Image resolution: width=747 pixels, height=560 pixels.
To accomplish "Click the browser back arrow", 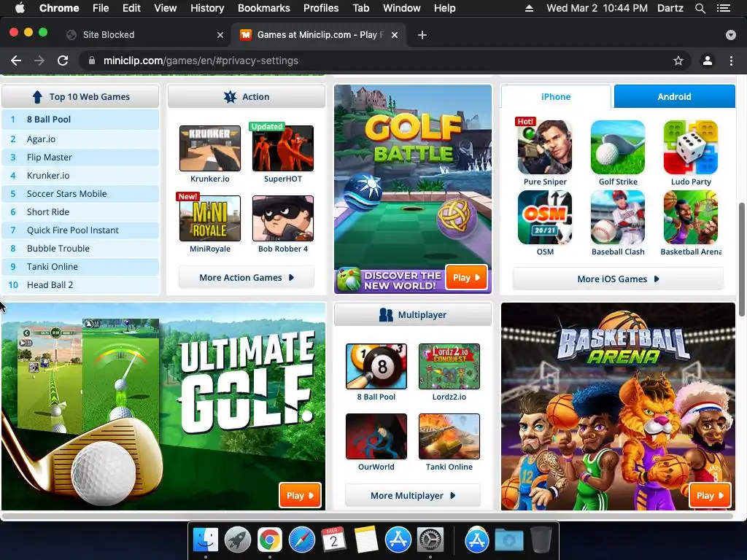I will (16, 61).
